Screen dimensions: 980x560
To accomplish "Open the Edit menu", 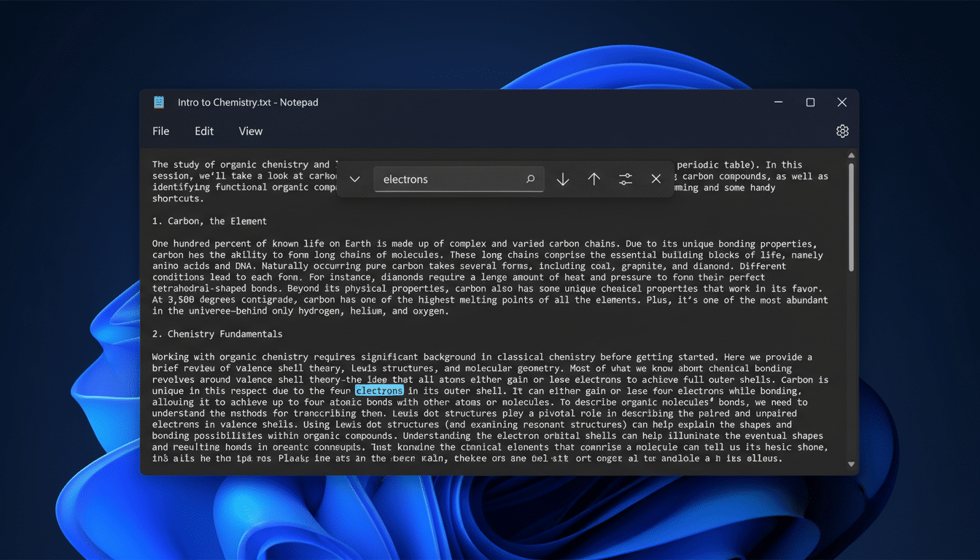I will tap(203, 131).
